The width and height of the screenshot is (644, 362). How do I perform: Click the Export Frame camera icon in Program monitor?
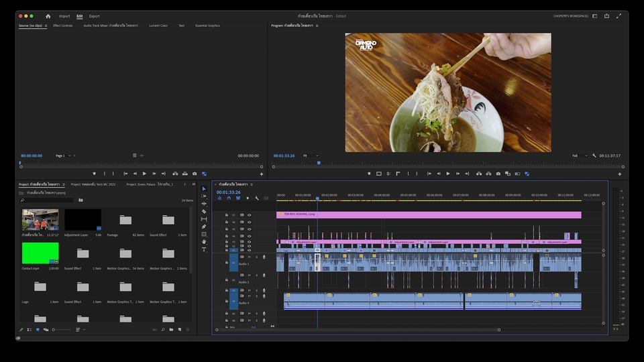pyautogui.click(x=498, y=174)
